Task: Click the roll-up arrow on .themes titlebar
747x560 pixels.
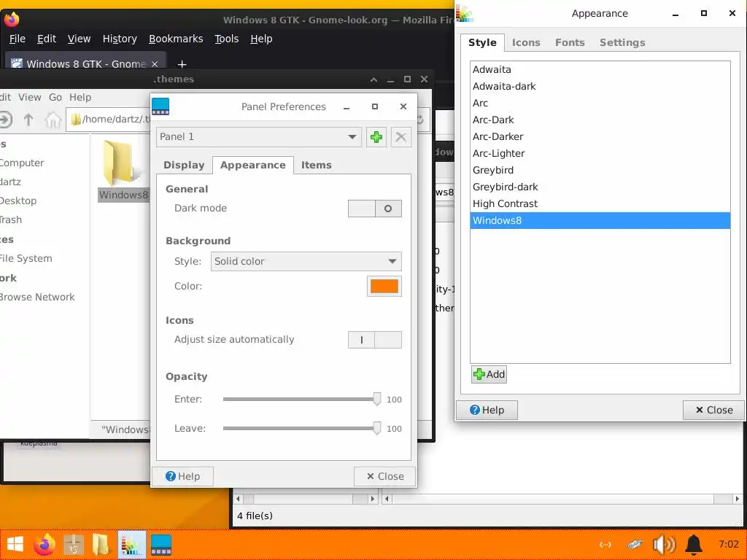Action: (x=374, y=79)
